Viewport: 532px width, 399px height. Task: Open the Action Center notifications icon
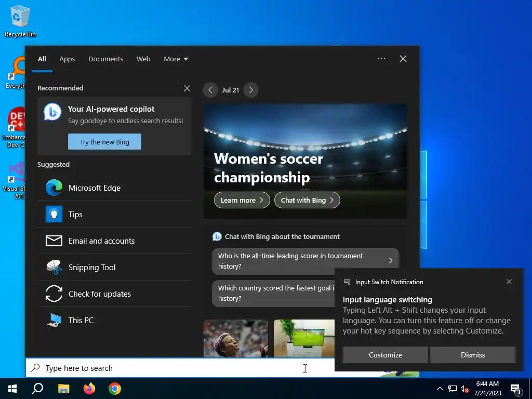pos(516,390)
